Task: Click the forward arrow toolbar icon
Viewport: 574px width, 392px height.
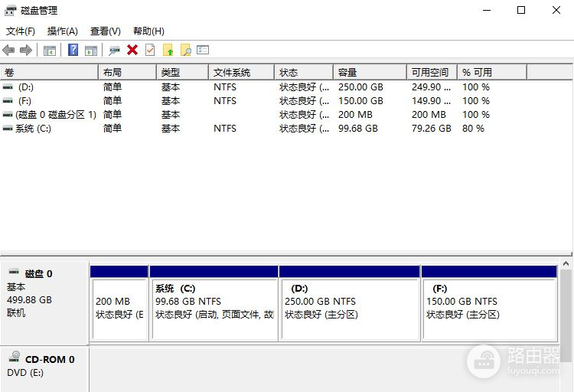Action: click(26, 51)
